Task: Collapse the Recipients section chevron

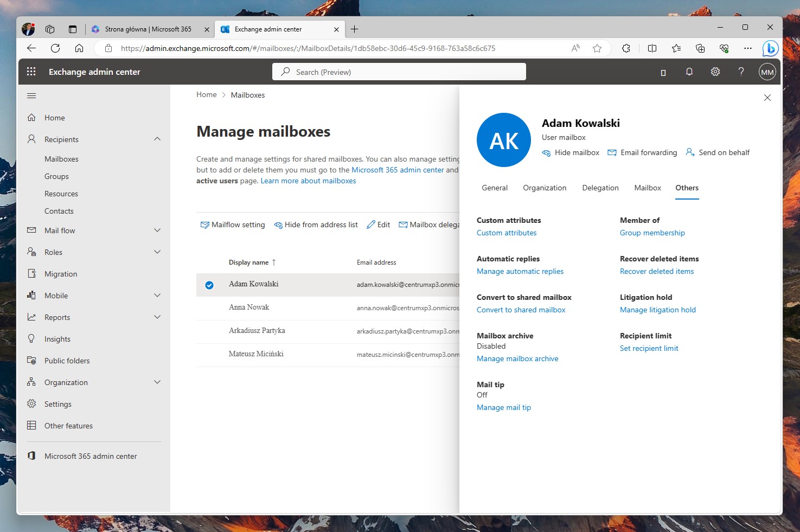Action: point(157,139)
